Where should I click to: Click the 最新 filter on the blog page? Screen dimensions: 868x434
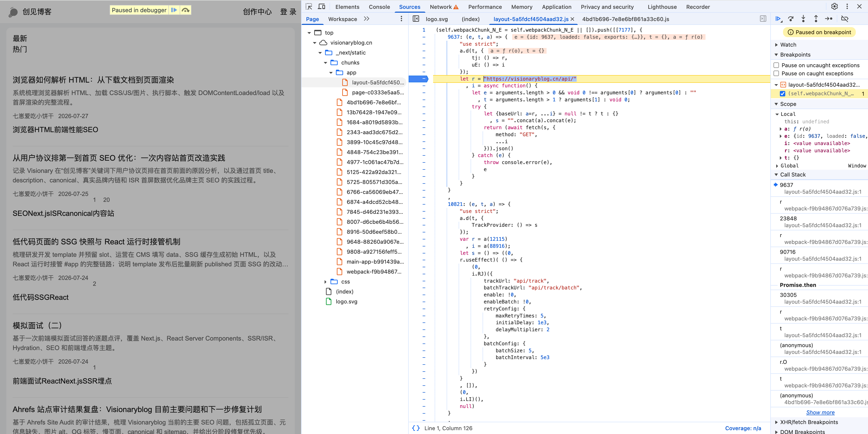20,38
